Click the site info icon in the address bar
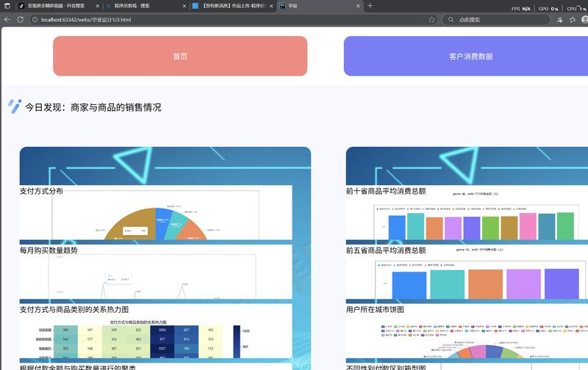The height and width of the screenshot is (370, 588). (x=35, y=20)
